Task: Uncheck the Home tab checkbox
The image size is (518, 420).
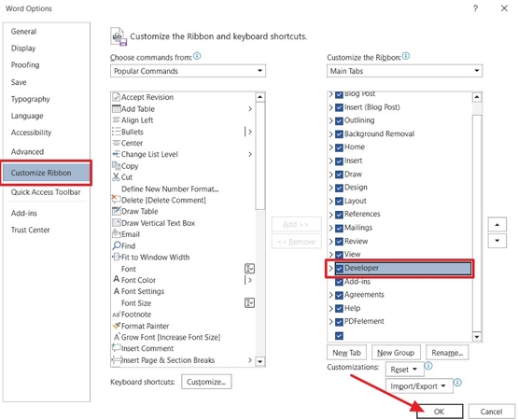Action: (x=339, y=147)
